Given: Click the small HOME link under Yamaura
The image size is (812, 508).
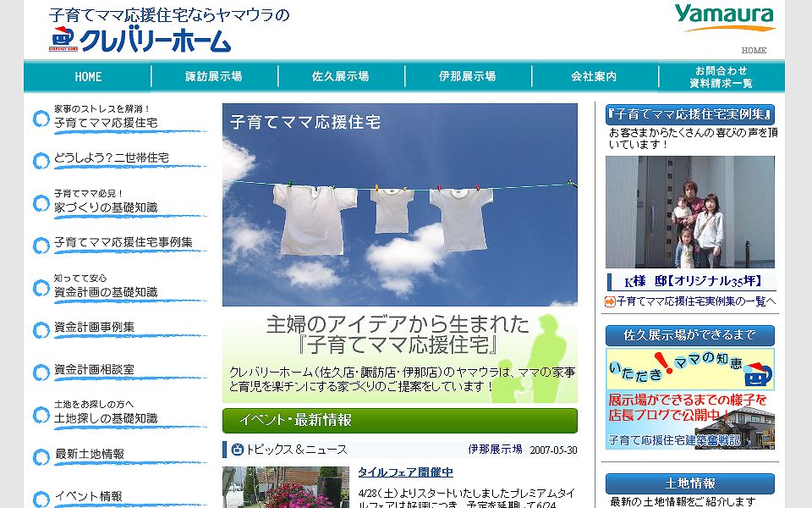Looking at the screenshot, I should 754,50.
